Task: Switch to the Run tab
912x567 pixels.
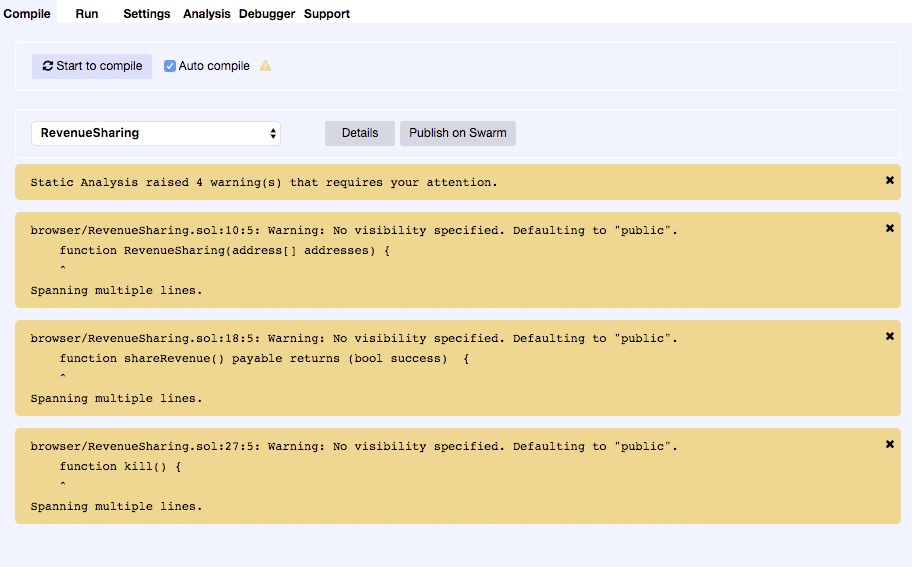Action: click(87, 14)
